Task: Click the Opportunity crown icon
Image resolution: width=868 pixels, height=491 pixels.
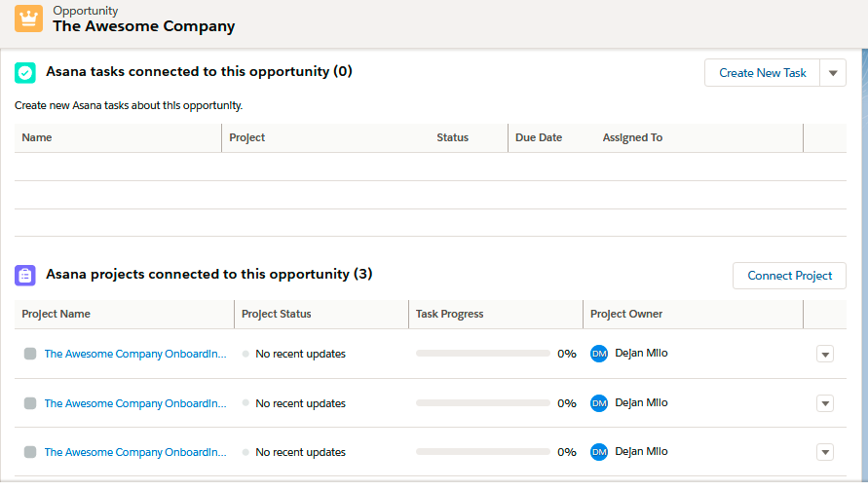Action: click(28, 19)
